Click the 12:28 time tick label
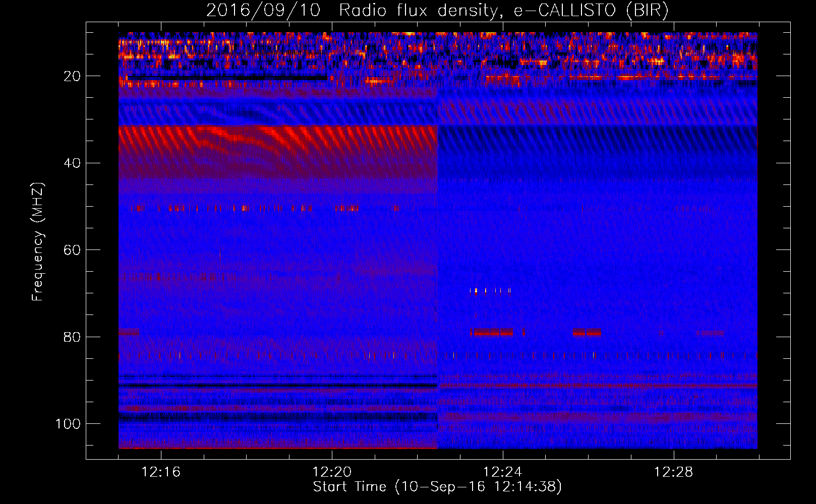The image size is (816, 504). (674, 472)
